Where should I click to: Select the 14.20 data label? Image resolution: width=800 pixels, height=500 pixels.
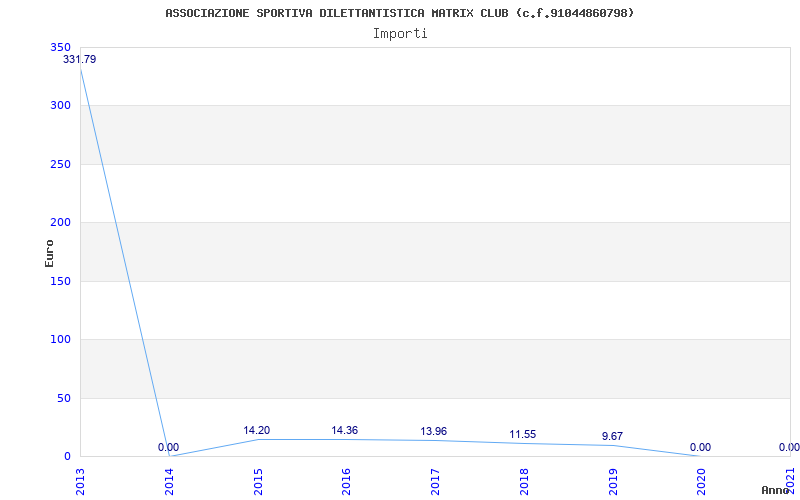[257, 430]
